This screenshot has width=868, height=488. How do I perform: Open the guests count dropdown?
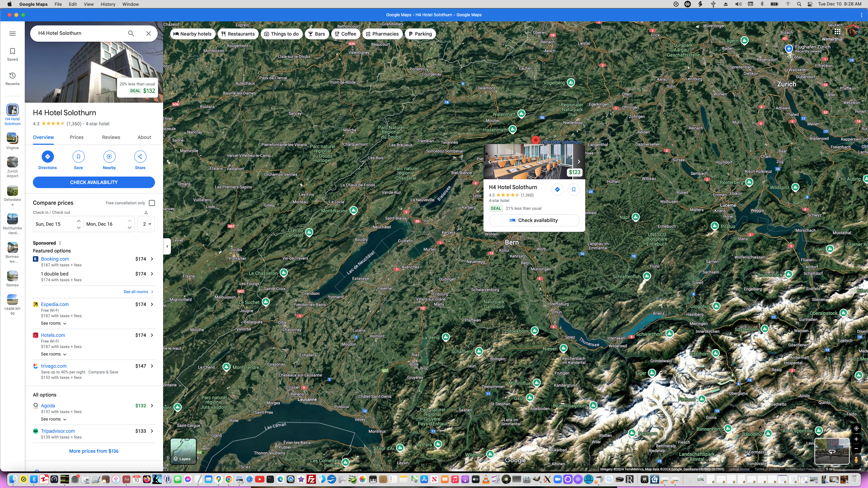click(146, 224)
